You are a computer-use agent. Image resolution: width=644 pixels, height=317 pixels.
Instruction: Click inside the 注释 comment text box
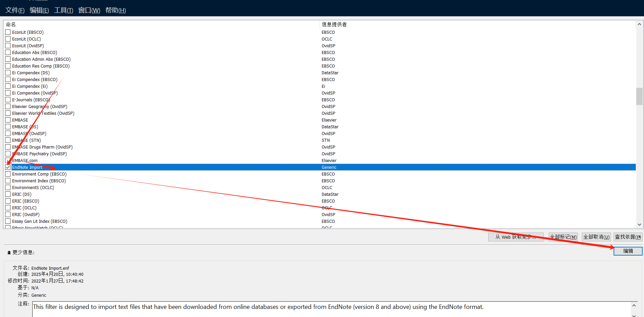coord(331,309)
